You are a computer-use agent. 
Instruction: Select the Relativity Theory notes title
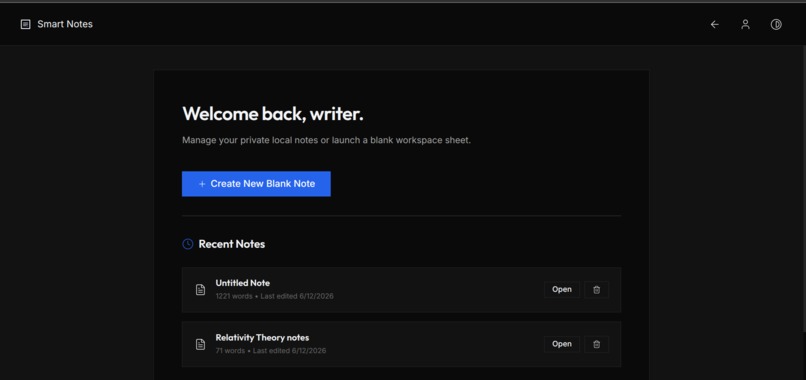[x=262, y=337]
